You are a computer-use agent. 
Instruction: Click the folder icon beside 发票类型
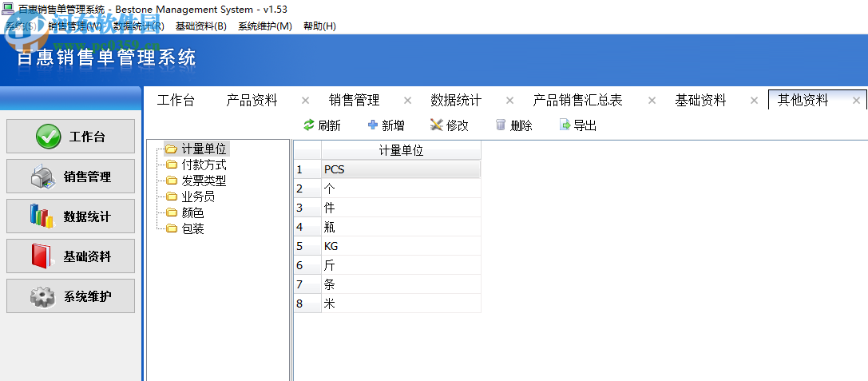[x=172, y=181]
